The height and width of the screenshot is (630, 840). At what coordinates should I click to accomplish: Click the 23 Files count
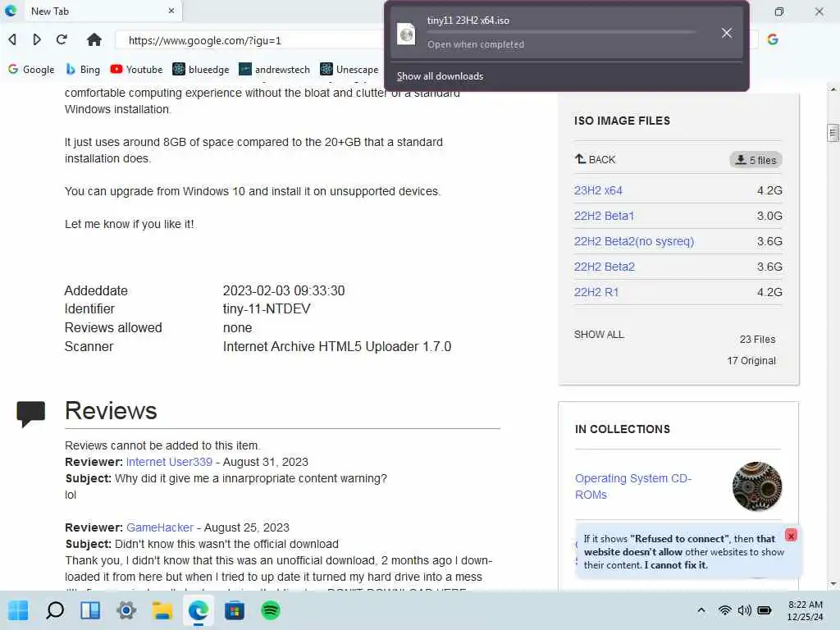click(x=757, y=339)
